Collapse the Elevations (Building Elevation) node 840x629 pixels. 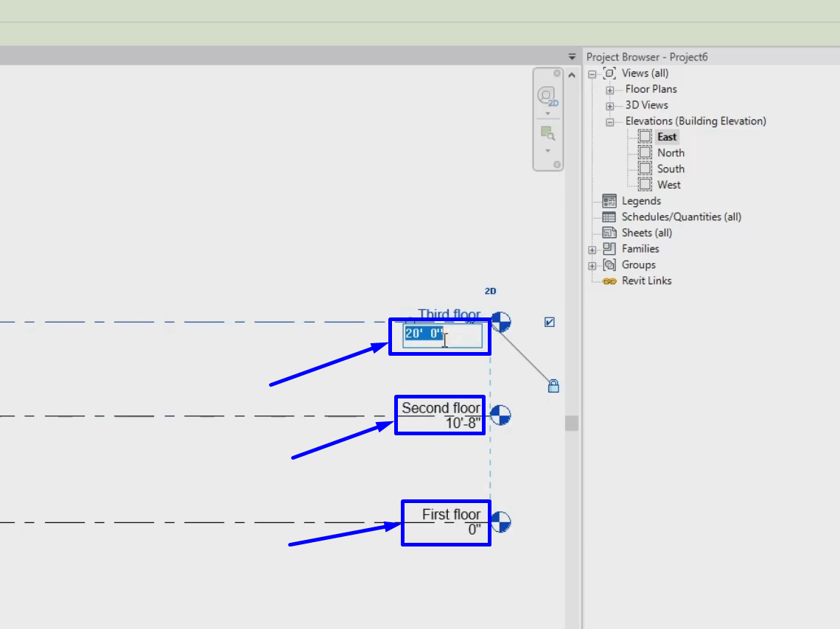pyautogui.click(x=609, y=121)
